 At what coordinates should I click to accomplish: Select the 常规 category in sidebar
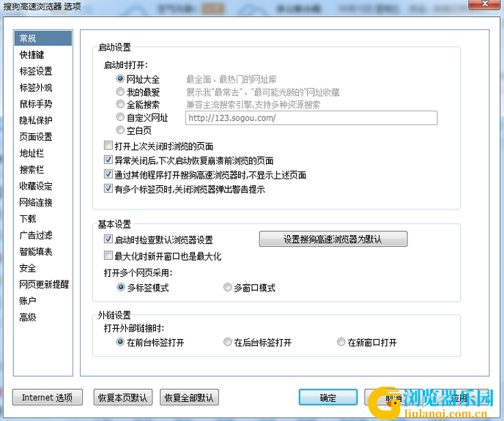(43, 38)
